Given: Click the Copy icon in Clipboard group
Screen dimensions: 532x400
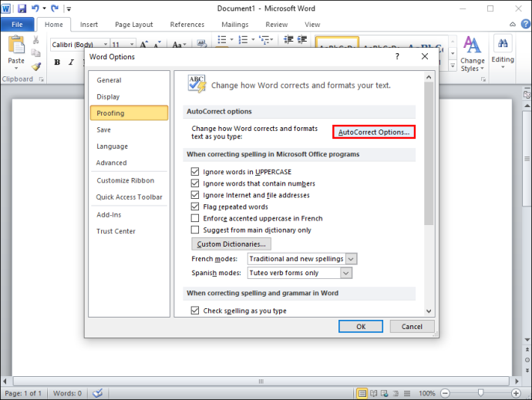Looking at the screenshot, I should (x=35, y=53).
